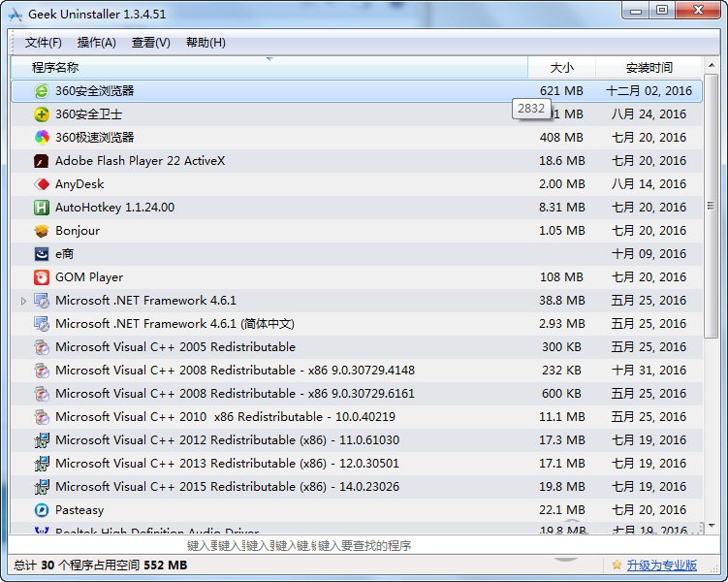Click the search field 键入要查找的程序
Viewport: 728px width, 582px height.
[364, 545]
